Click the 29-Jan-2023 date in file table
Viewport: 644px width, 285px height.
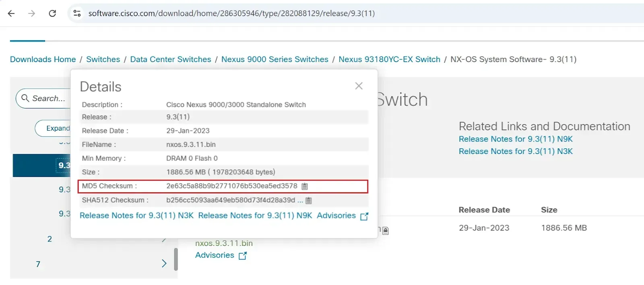(x=484, y=228)
